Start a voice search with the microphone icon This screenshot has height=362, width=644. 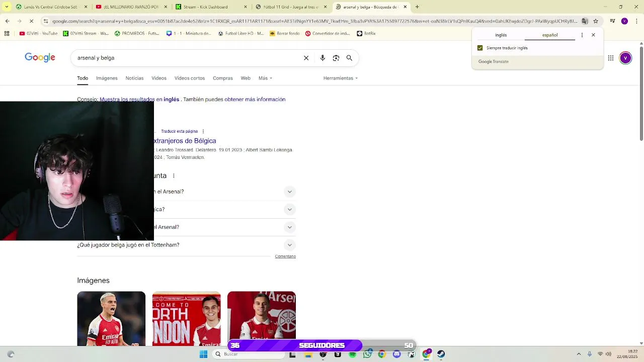[323, 58]
